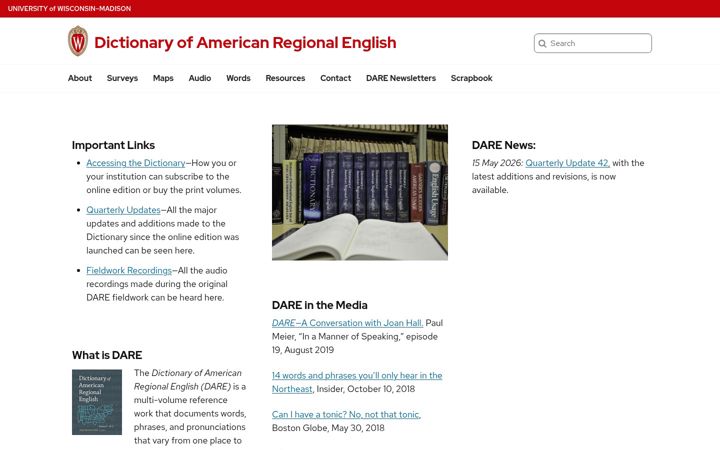Click the DARE book cover thumbnail
Screen dimensions: 720x450
(x=97, y=402)
